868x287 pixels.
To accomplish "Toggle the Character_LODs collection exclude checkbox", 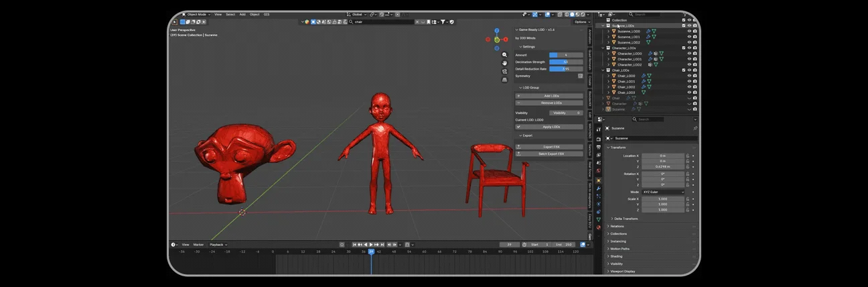I will 684,48.
